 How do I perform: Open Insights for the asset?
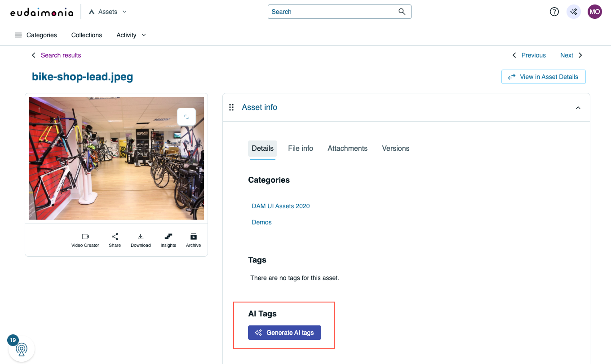pos(168,240)
